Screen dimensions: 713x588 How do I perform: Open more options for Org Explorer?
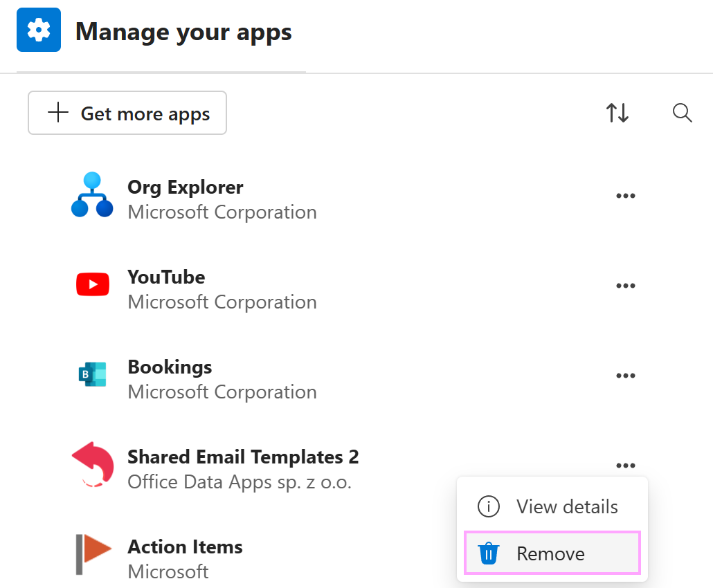[x=625, y=195]
